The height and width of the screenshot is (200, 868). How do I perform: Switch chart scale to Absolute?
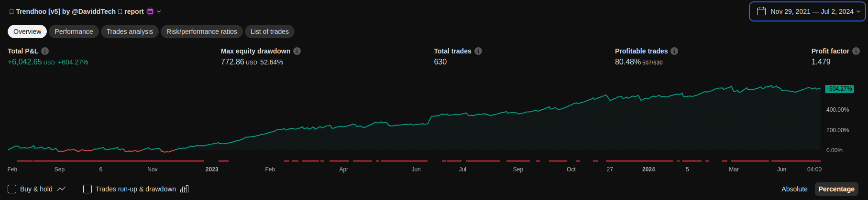[x=794, y=189]
